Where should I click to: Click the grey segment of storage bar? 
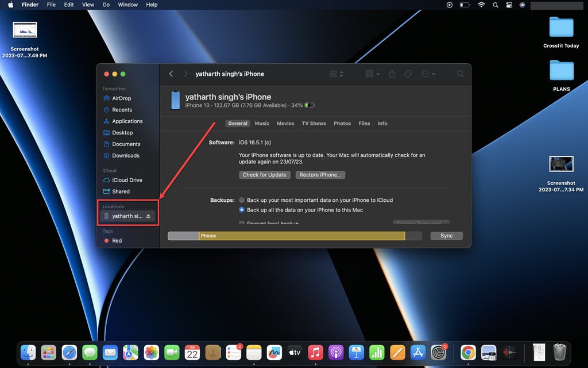point(183,236)
